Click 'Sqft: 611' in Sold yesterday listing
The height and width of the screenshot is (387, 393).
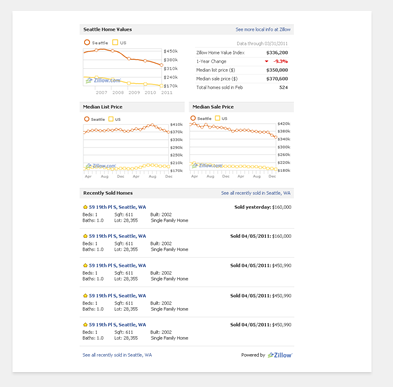tap(124, 215)
